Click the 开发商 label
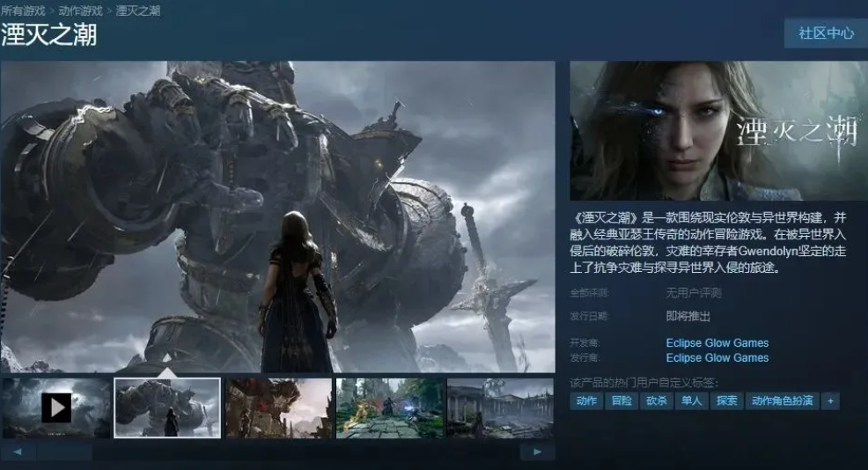 [585, 343]
